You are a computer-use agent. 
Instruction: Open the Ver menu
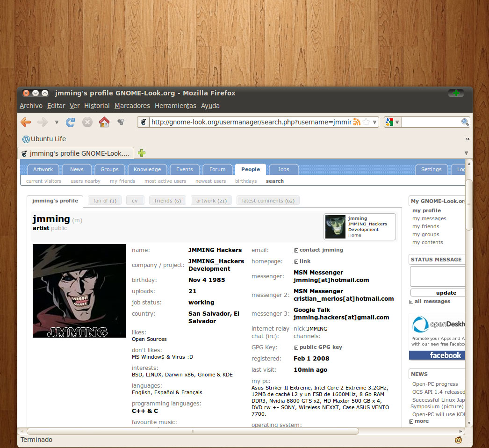(x=74, y=106)
